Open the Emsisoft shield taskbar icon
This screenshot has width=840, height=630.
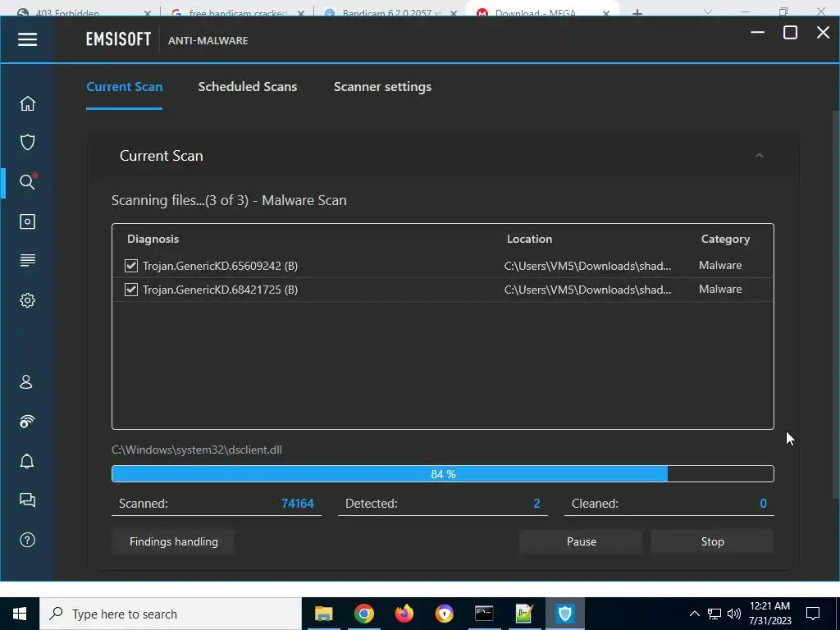tap(564, 614)
